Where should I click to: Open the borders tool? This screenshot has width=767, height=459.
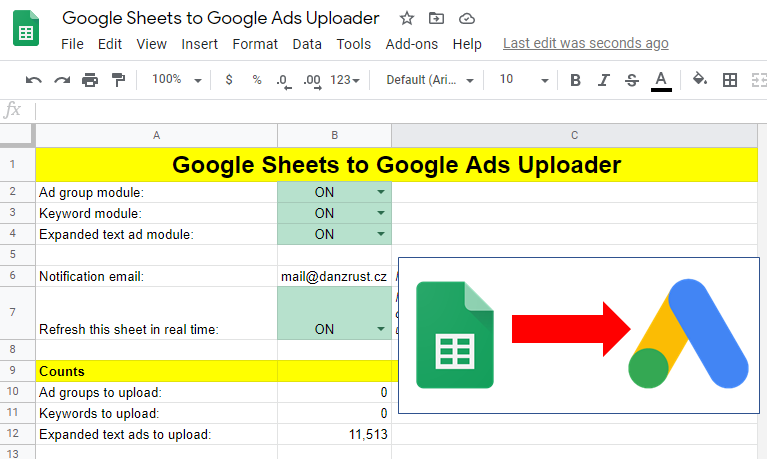[x=730, y=80]
